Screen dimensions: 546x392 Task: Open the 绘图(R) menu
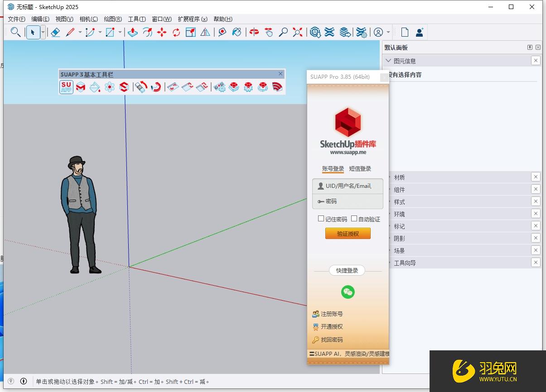(113, 19)
